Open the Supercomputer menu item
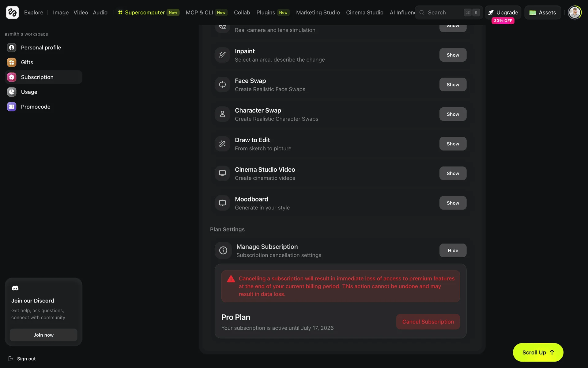This screenshot has height=368, width=588. click(149, 13)
